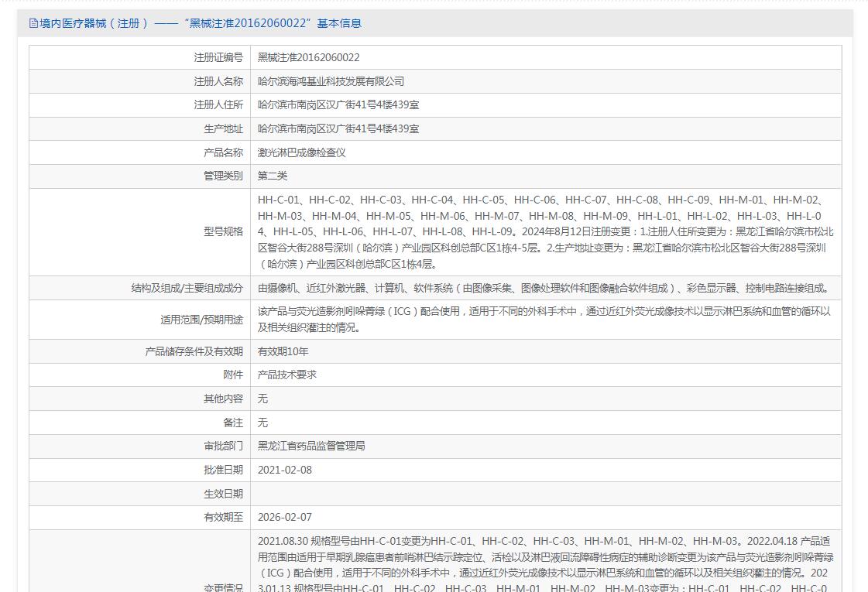
Task: Select the product name 激光淋巴成像检查仪
Action: point(301,152)
